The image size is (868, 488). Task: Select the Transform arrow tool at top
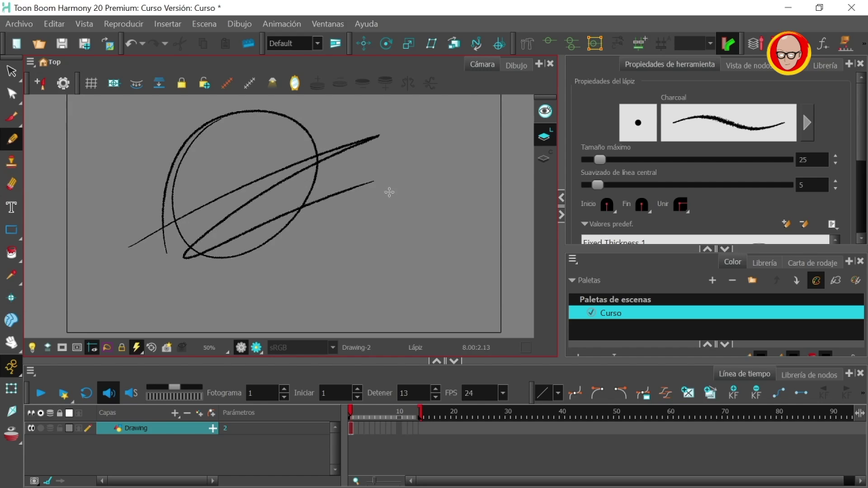pyautogui.click(x=12, y=70)
